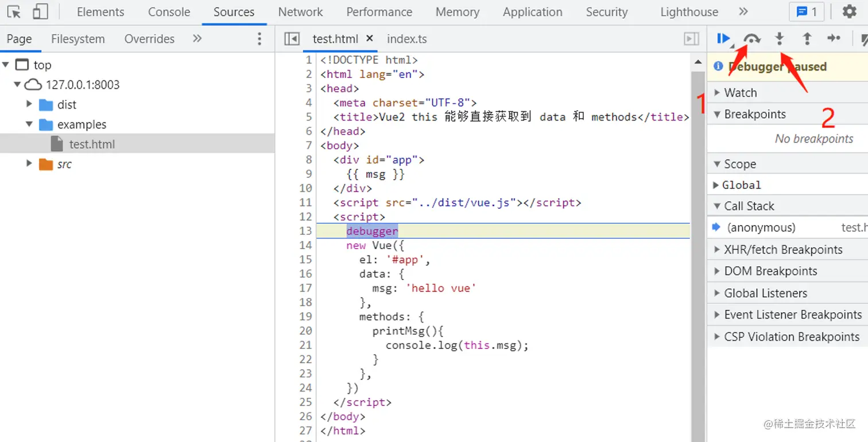Hide the debugger sidebar

[692, 38]
